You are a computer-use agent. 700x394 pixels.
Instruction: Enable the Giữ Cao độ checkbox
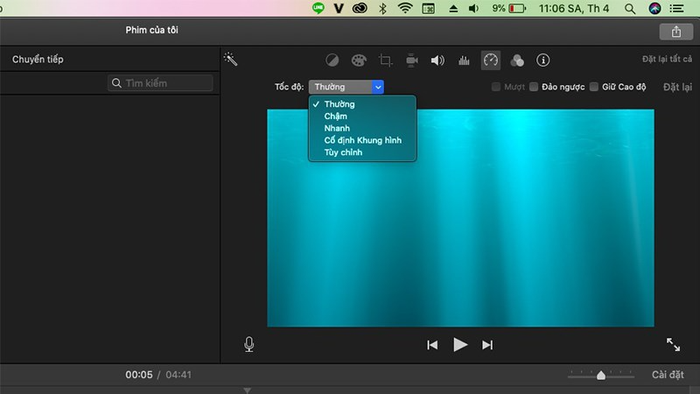[x=594, y=87]
